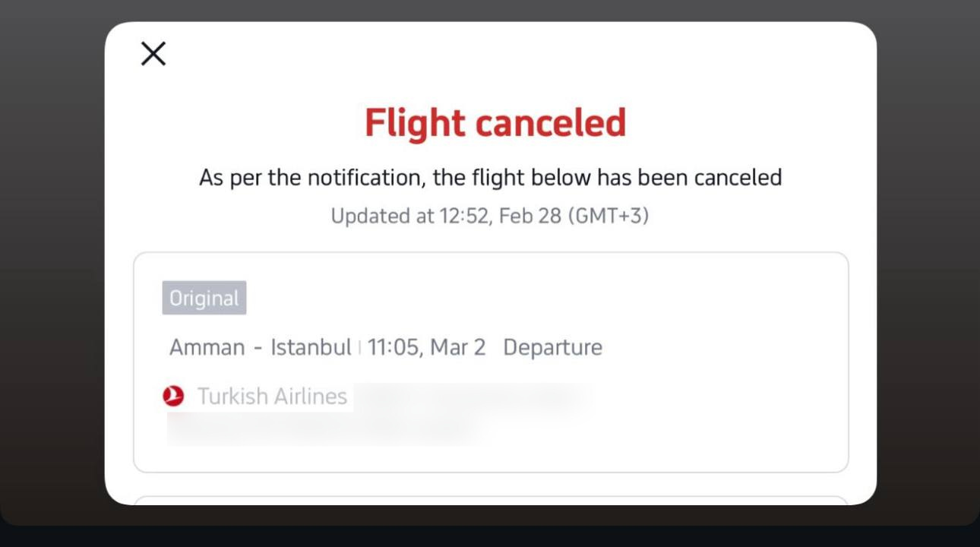This screenshot has height=547, width=980.
Task: Tap the partially visible card at bottom
Action: tap(490, 501)
